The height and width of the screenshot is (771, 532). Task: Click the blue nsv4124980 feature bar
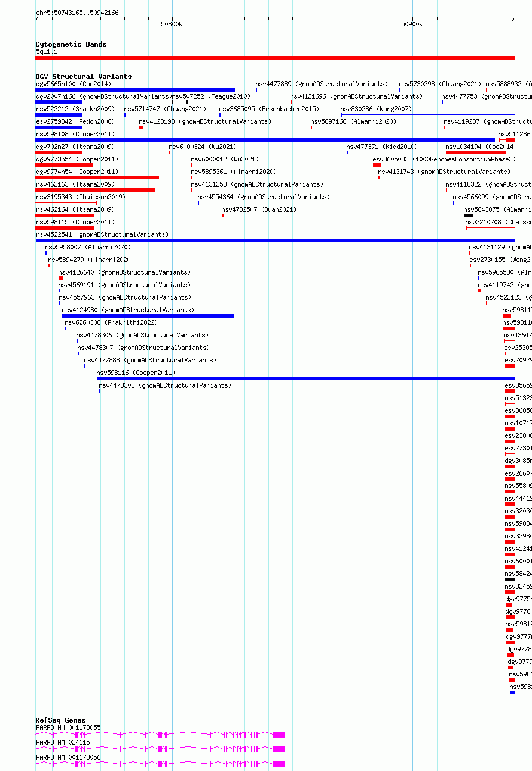[x=148, y=316]
